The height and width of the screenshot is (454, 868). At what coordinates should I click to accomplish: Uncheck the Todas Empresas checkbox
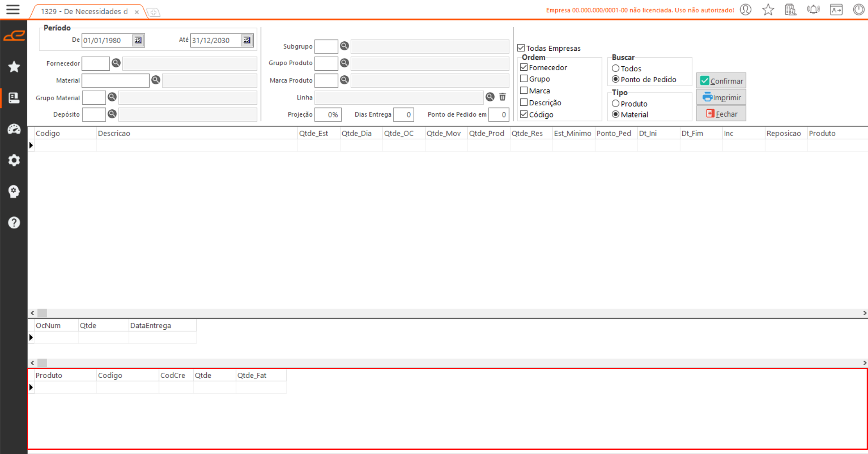[x=521, y=48]
